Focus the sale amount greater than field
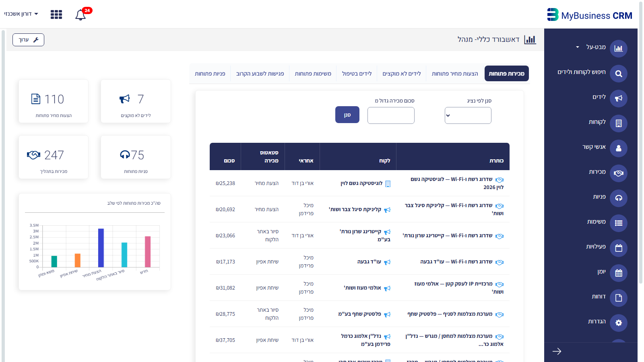The height and width of the screenshot is (362, 644). click(x=391, y=115)
